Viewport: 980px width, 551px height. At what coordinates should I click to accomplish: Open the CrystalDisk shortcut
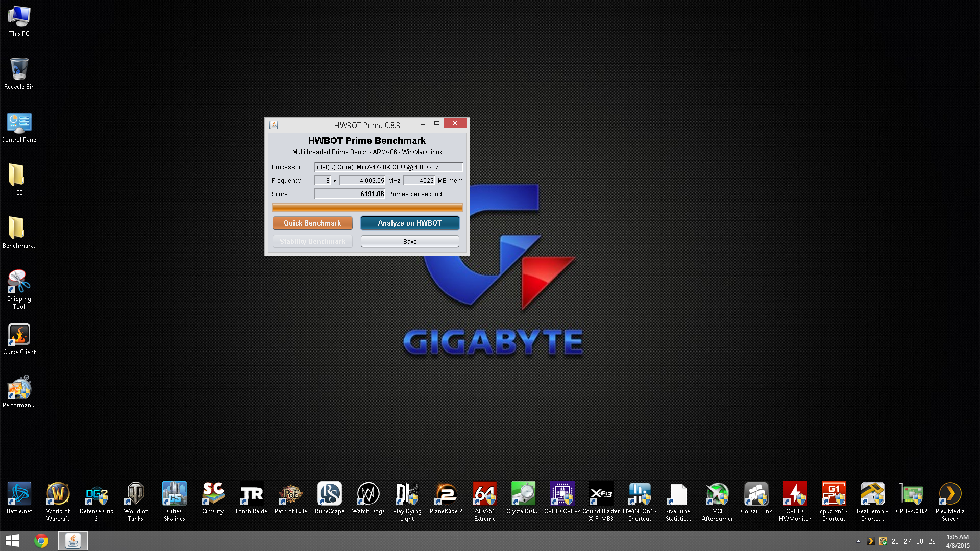coord(524,498)
